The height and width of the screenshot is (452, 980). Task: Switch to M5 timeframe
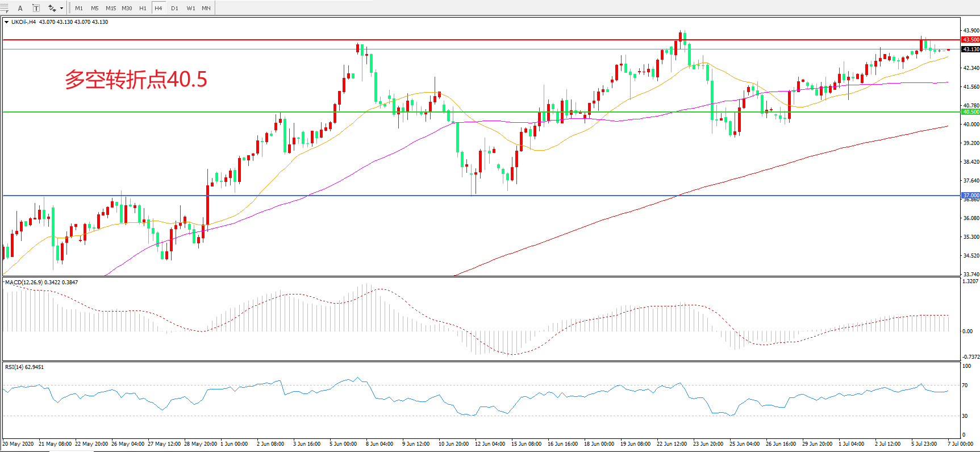point(94,8)
